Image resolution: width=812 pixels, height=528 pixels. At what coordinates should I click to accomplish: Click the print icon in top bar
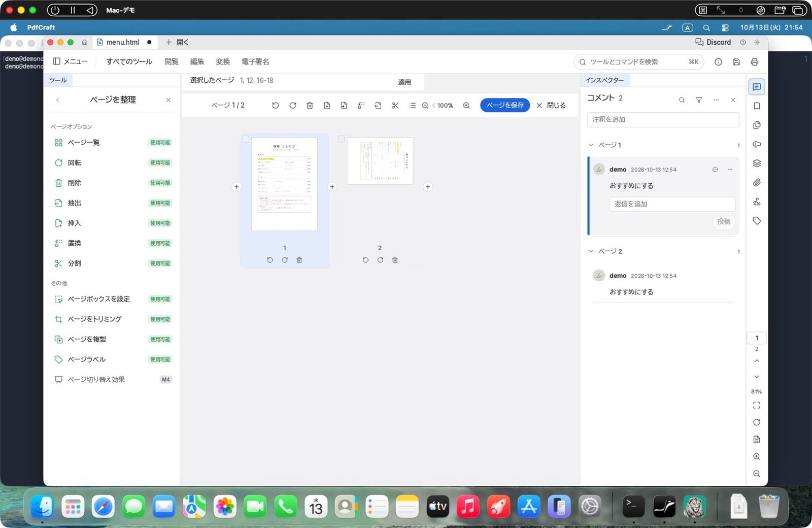click(x=755, y=62)
